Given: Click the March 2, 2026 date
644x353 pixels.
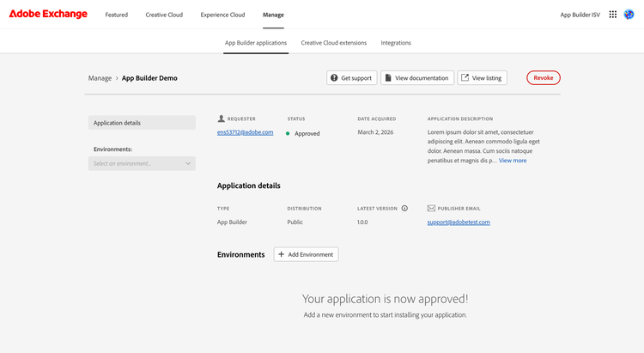Looking at the screenshot, I should coord(375,132).
